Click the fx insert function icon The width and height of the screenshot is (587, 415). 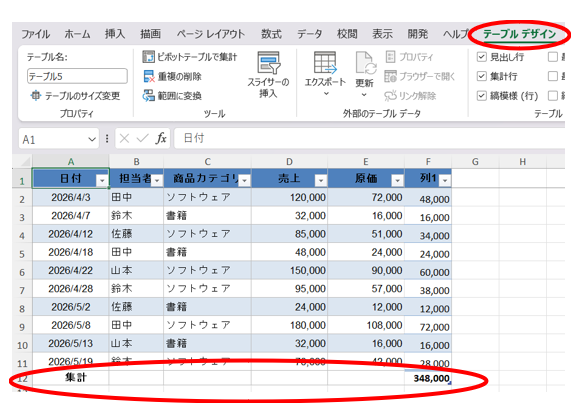point(161,138)
